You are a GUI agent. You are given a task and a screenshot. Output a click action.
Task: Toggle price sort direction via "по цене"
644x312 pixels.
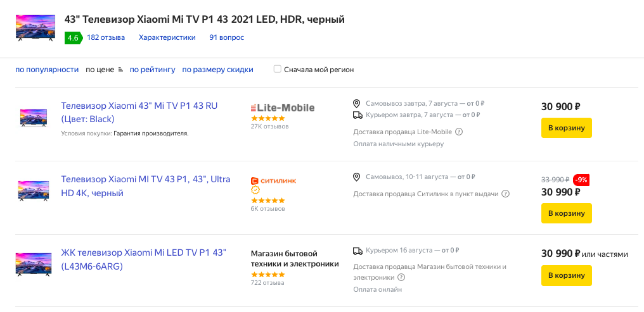tap(104, 70)
